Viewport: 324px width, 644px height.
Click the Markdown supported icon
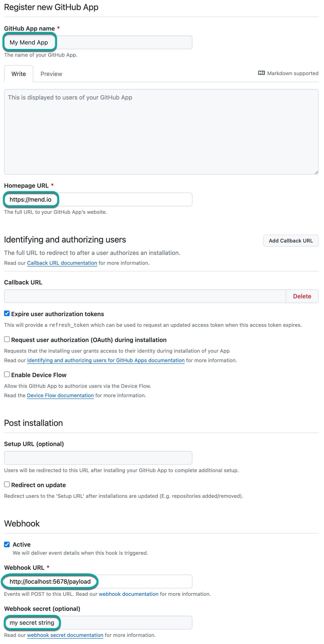(x=261, y=73)
